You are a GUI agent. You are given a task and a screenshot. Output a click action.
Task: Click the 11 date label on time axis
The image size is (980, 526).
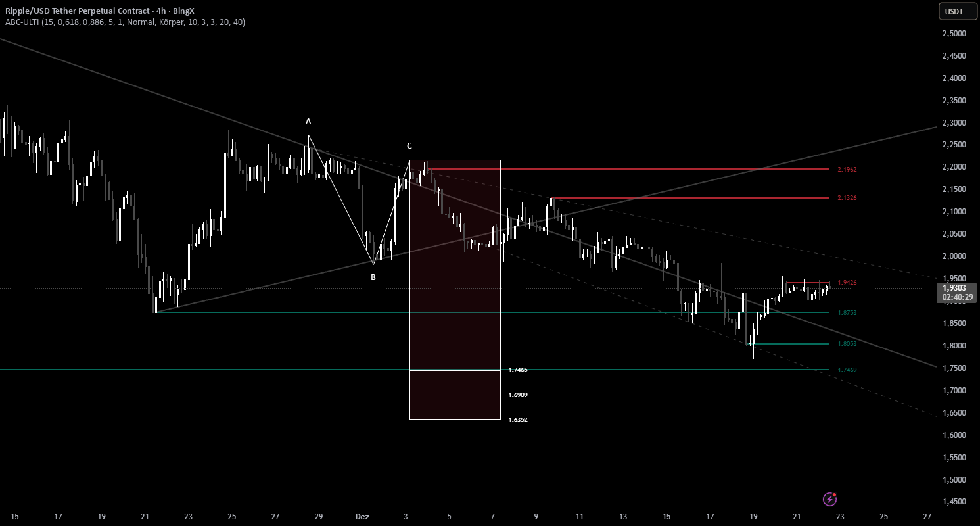[x=580, y=517]
